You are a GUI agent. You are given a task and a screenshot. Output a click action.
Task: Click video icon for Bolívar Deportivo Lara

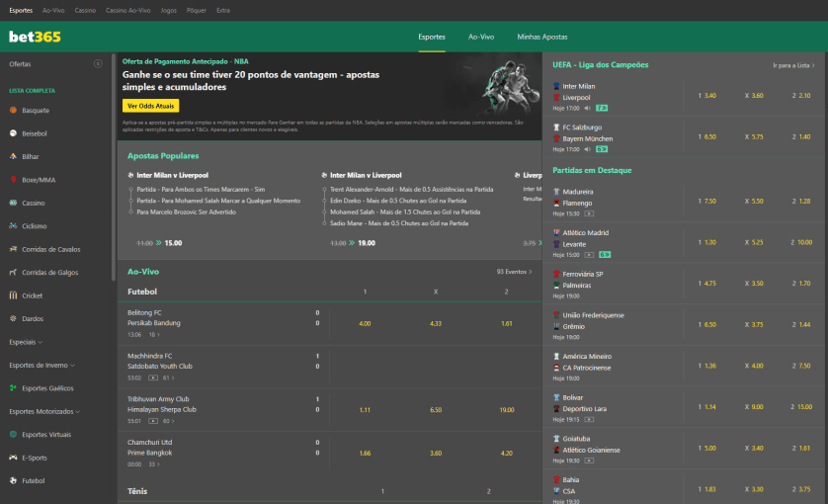[x=589, y=420]
